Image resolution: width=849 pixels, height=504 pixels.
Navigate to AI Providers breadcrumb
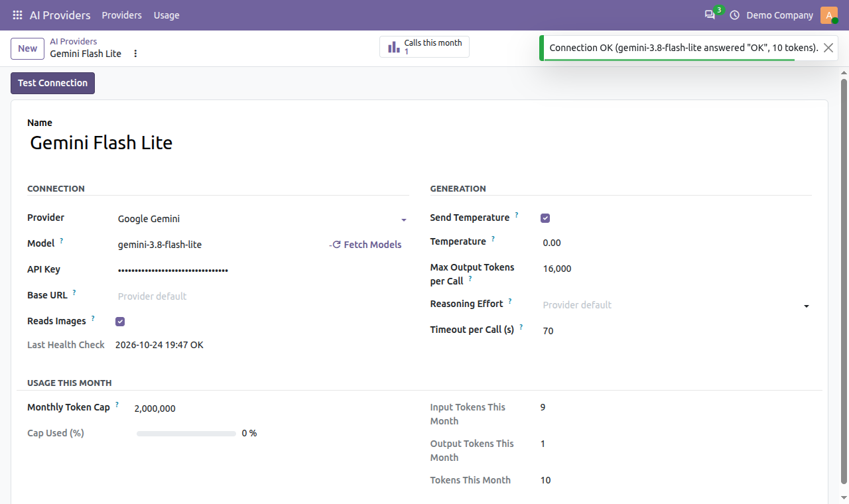point(74,41)
